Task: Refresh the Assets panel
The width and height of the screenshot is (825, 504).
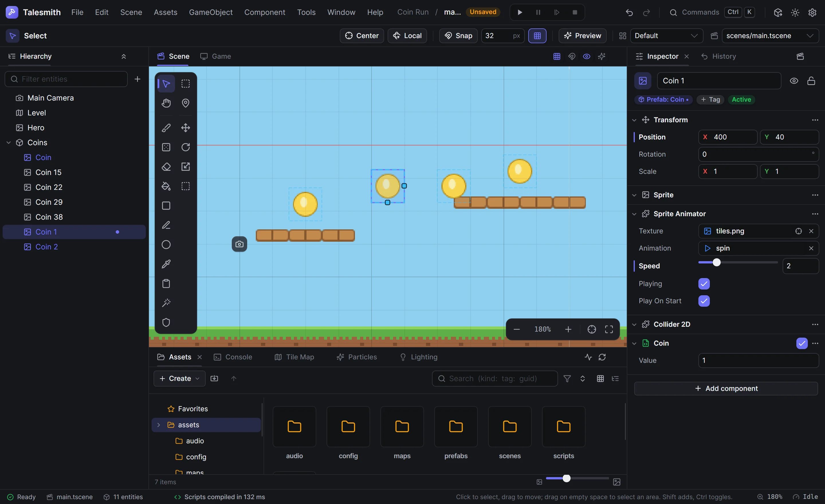Action: [x=602, y=357]
